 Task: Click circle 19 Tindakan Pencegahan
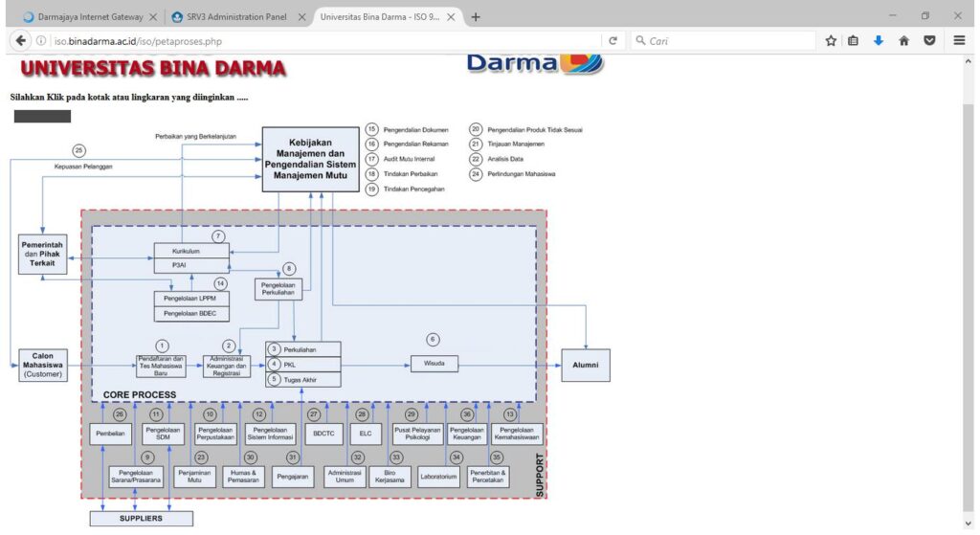coord(372,189)
